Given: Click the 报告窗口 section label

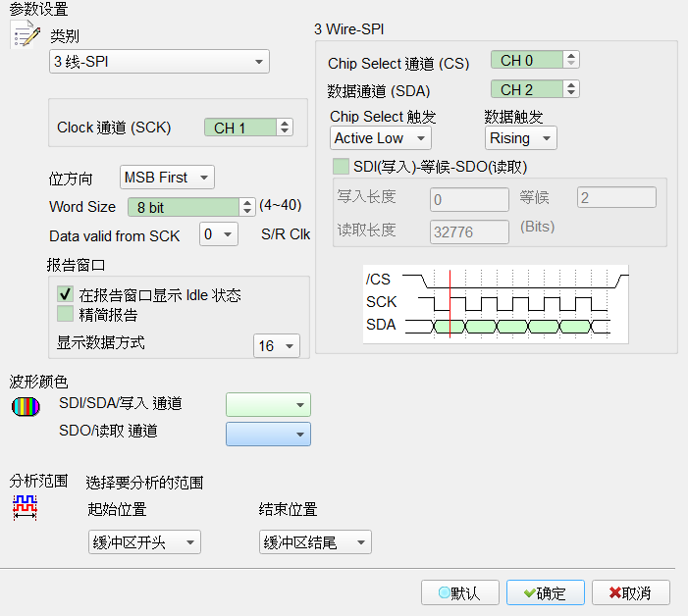Looking at the screenshot, I should [76, 265].
